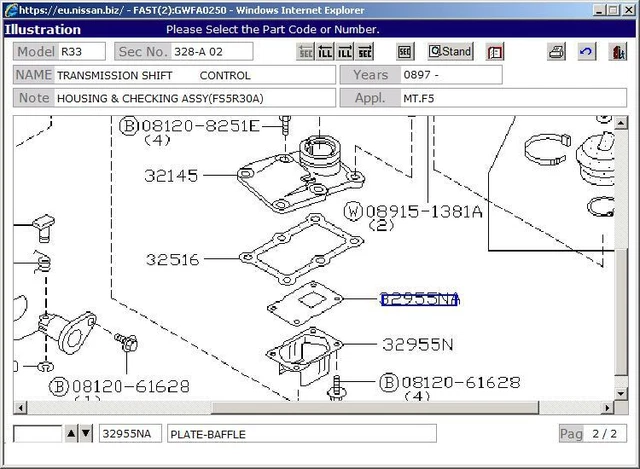The height and width of the screenshot is (469, 640).
Task: Select highlighted part code 32955NA in diagram
Action: click(419, 299)
